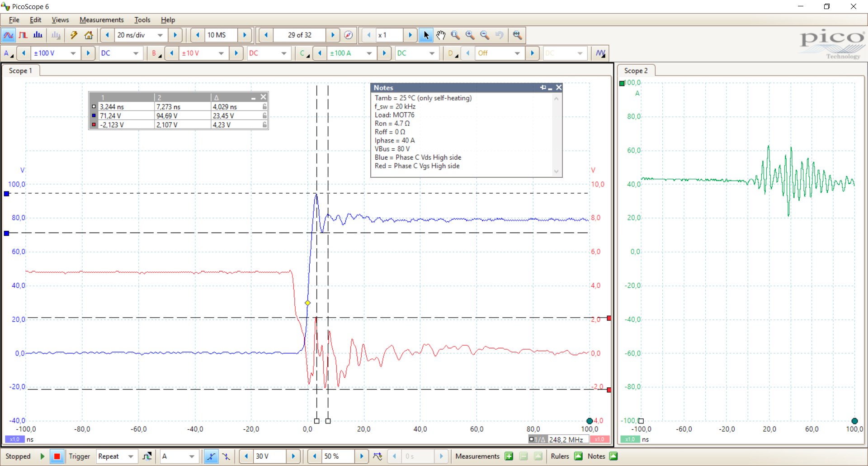Select Spectrum mode icon
868x466 pixels.
point(38,35)
